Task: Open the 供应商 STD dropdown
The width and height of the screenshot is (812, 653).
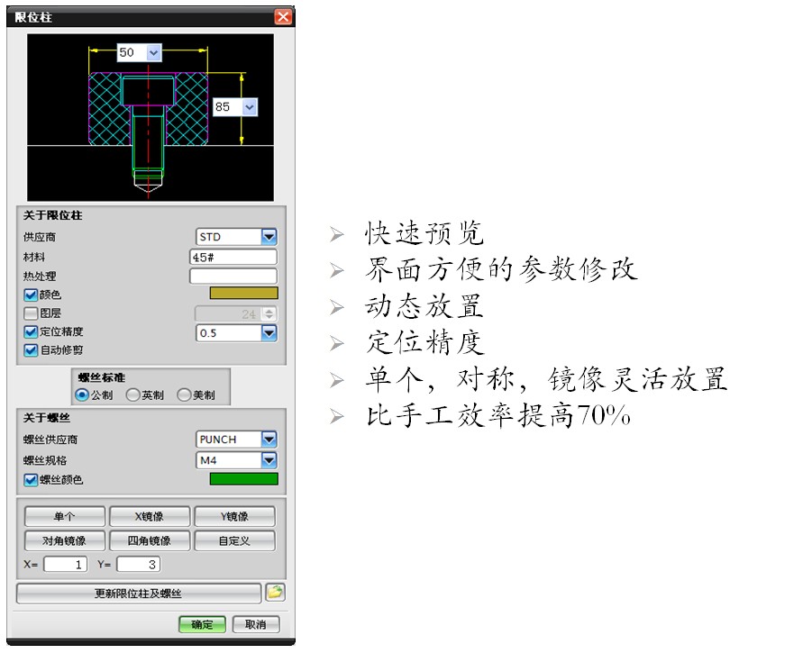Action: (x=269, y=237)
